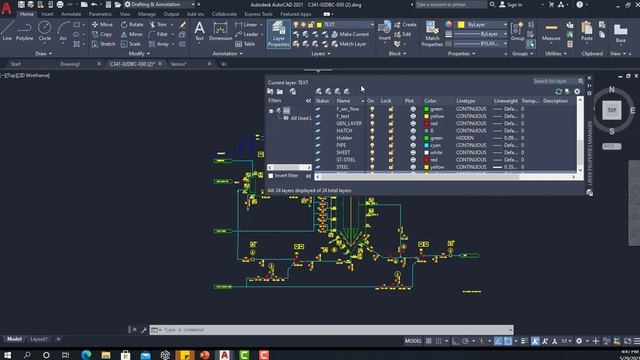Click the Plot printer icon in quick access toolbar

(x=60, y=4)
